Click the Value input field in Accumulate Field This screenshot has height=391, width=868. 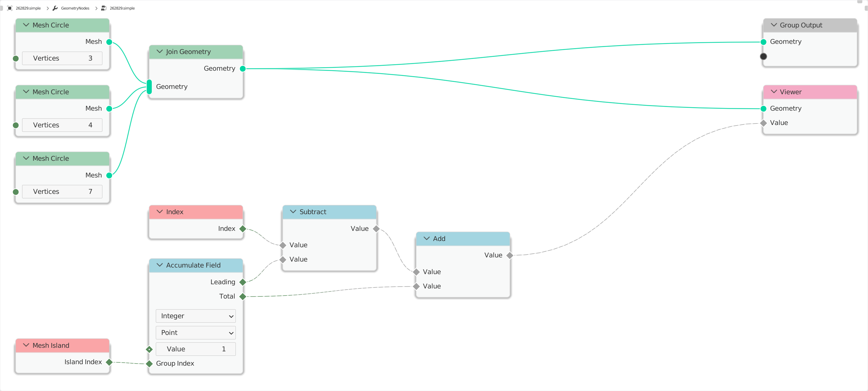click(x=196, y=349)
